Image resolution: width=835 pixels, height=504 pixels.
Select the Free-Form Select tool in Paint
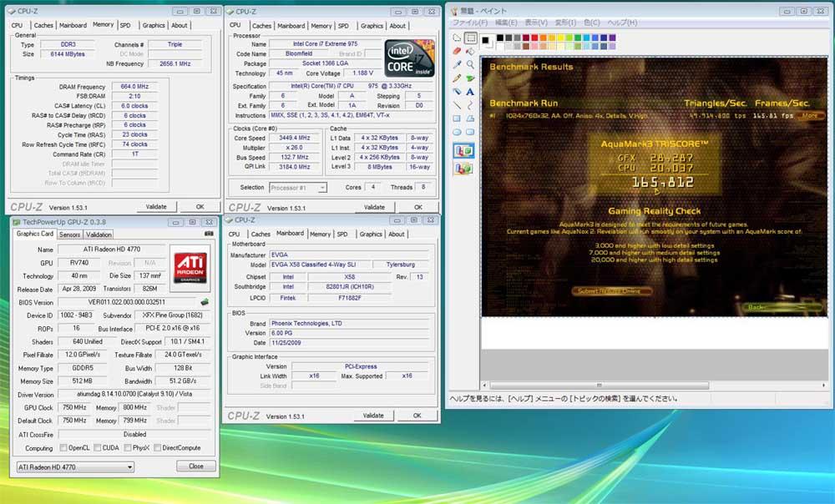pyautogui.click(x=457, y=38)
